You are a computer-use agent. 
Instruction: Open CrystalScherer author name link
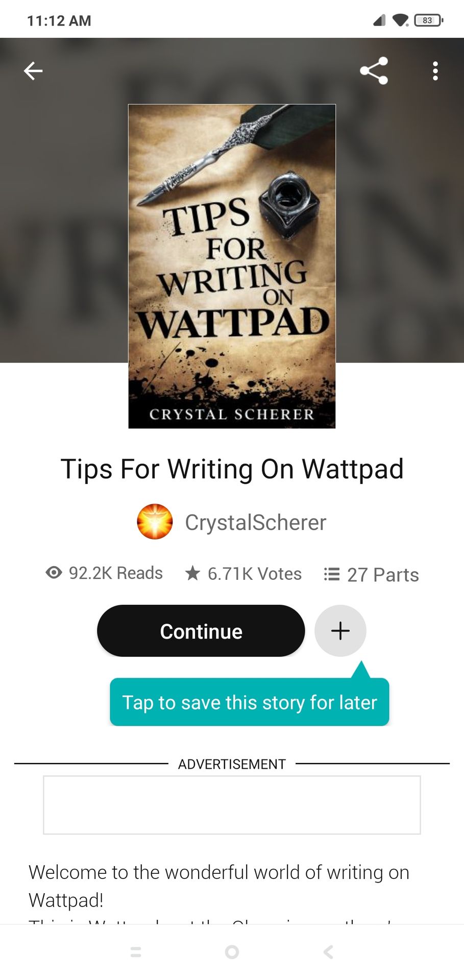pos(255,522)
